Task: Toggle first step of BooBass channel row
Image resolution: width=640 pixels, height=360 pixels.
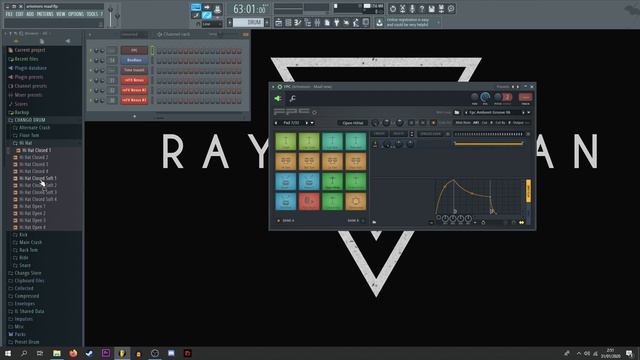Action: 159,60
